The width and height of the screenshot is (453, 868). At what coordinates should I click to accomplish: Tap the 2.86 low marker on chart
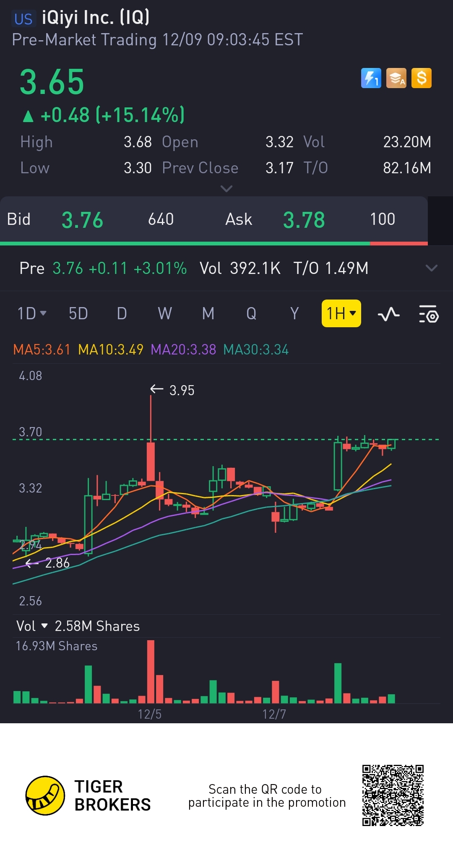pyautogui.click(x=47, y=563)
